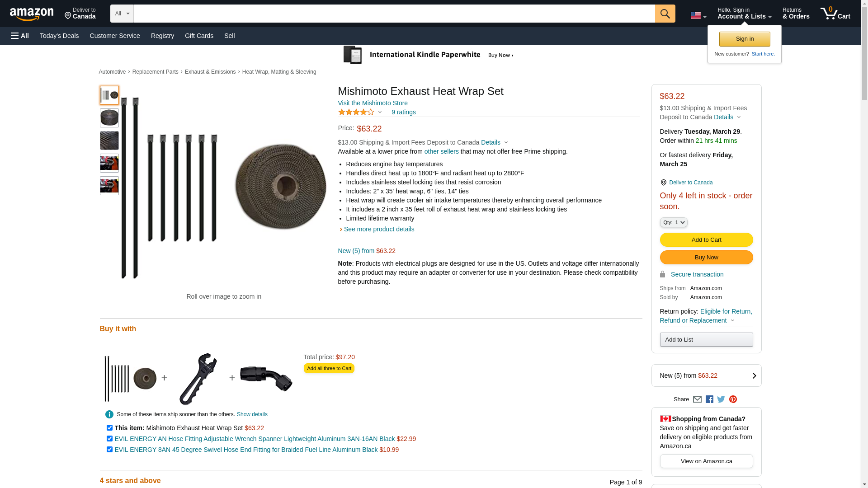The width and height of the screenshot is (868, 488).
Task: Click the search magnifier icon
Action: tap(665, 14)
